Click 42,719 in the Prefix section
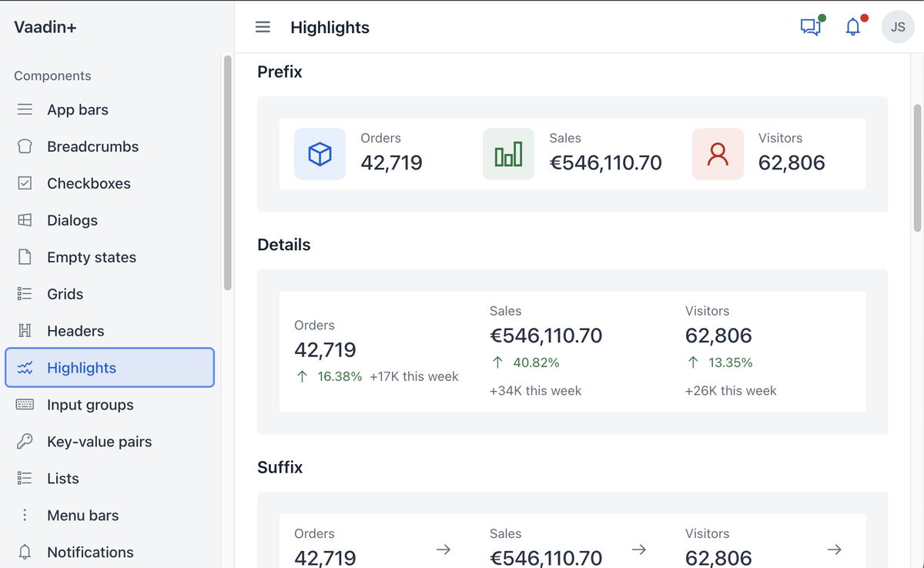 [x=391, y=162]
